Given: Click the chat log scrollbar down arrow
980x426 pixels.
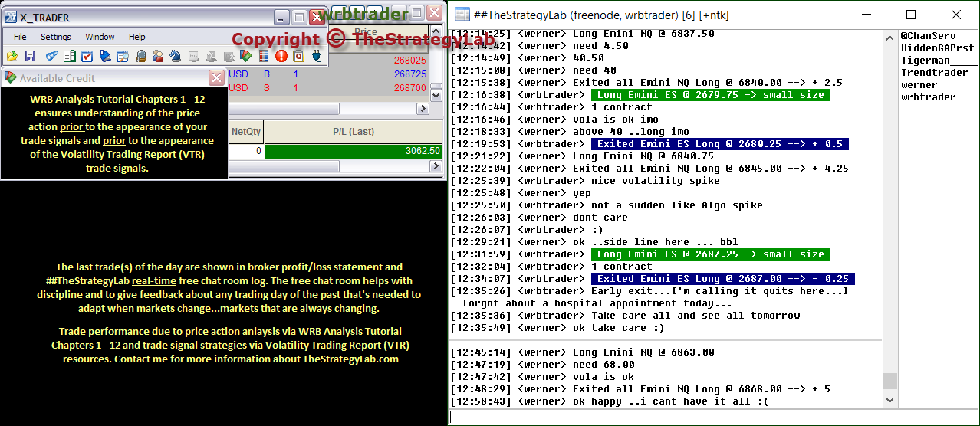Looking at the screenshot, I should click(x=890, y=400).
